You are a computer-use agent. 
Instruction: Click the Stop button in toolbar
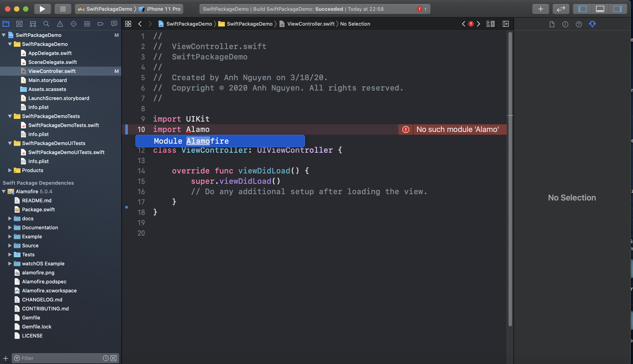(x=63, y=9)
